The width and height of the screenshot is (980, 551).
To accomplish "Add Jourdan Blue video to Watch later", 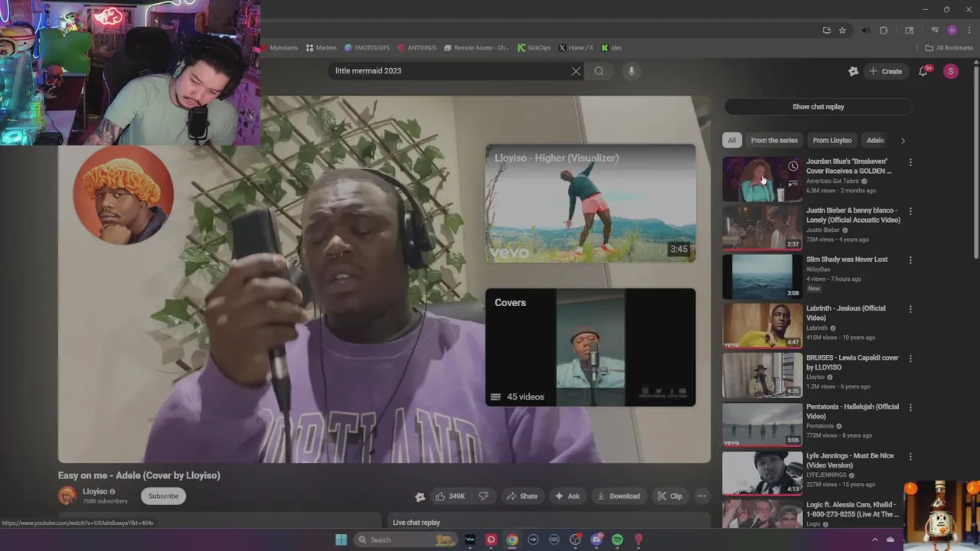I will pyautogui.click(x=792, y=166).
